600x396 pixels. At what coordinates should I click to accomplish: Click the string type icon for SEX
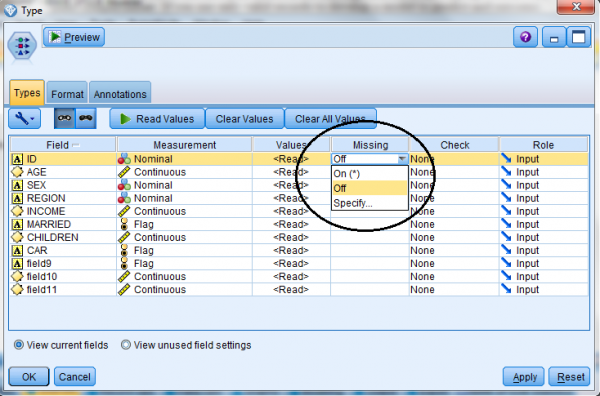click(x=17, y=185)
